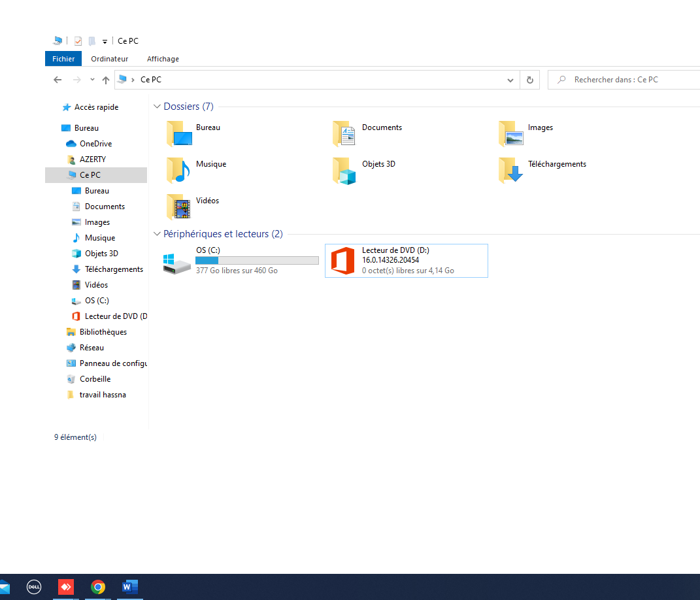Viewport: 700px width, 600px height.
Task: Select Corbeille in the navigation pane
Action: tap(95, 379)
